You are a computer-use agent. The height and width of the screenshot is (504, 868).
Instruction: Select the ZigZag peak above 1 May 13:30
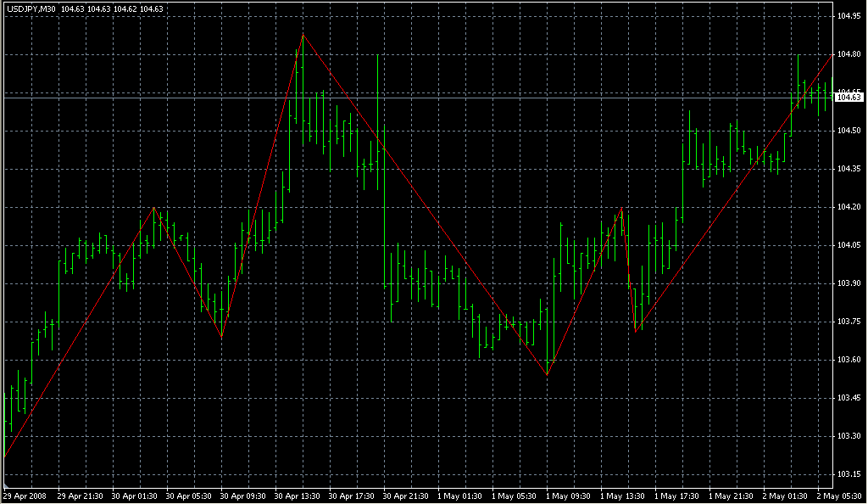click(622, 208)
